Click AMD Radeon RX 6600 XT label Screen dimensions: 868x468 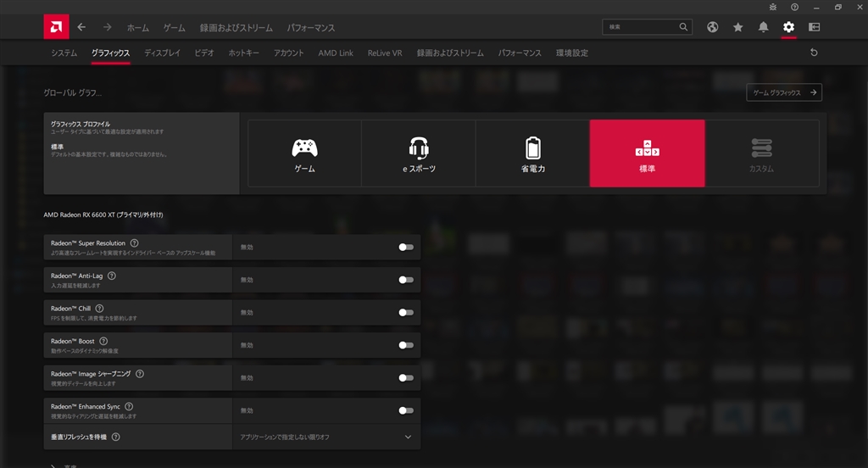pos(103,214)
